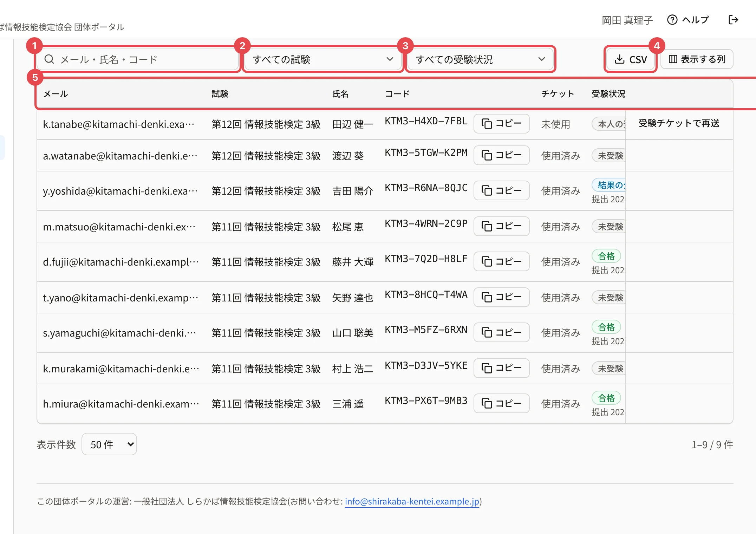
Task: Click 合格 badge in 藤井 大輝 row
Action: 606,256
